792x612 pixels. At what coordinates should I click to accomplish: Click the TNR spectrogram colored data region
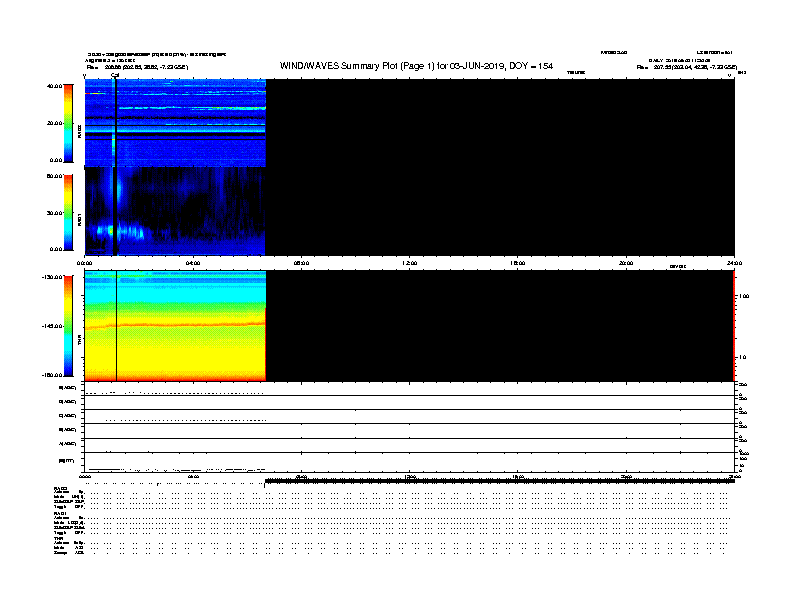175,326
